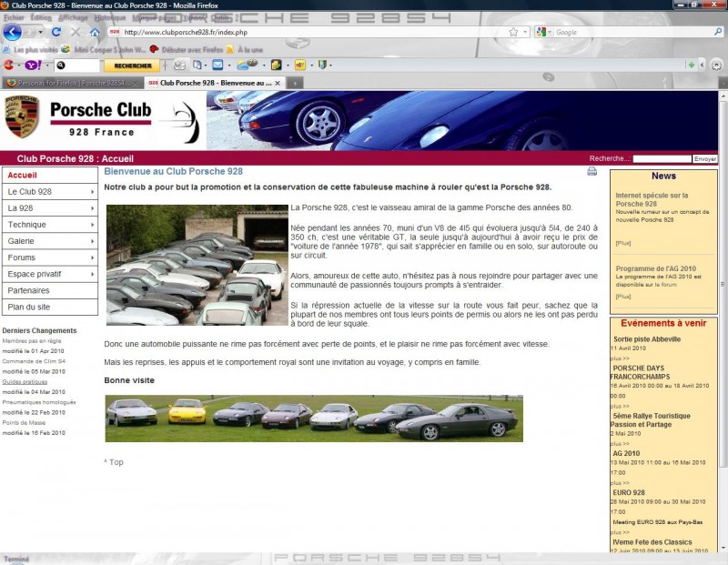This screenshot has width=728, height=565.
Task: Collapse toolbar with the small left arrow
Action: tap(703, 65)
